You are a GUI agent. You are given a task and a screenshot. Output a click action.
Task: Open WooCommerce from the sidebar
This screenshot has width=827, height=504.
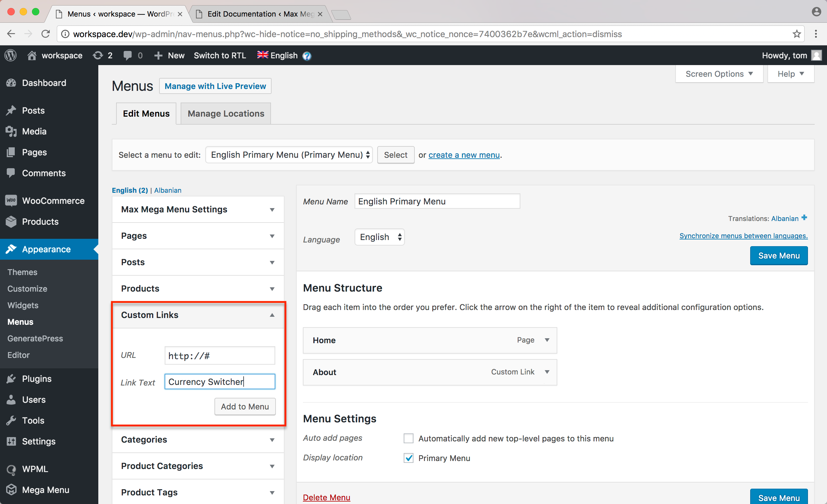53,200
